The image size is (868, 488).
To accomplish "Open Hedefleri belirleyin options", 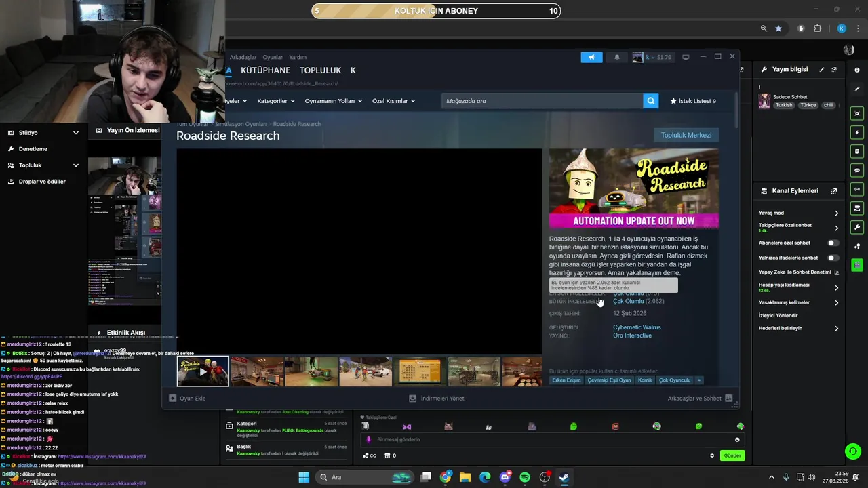I will pos(799,328).
